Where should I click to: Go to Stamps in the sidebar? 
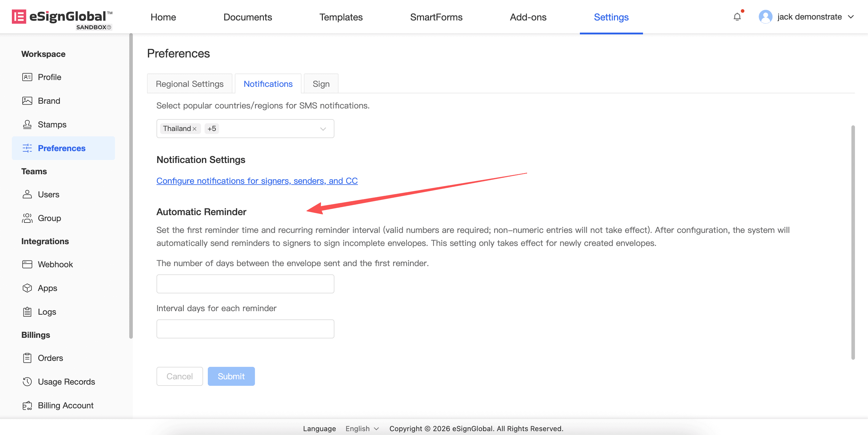52,124
